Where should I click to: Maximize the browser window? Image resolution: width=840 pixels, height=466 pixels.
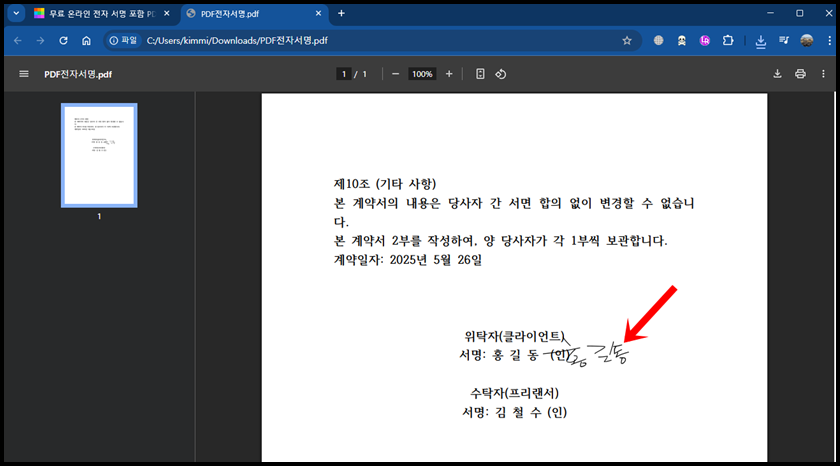pos(799,13)
